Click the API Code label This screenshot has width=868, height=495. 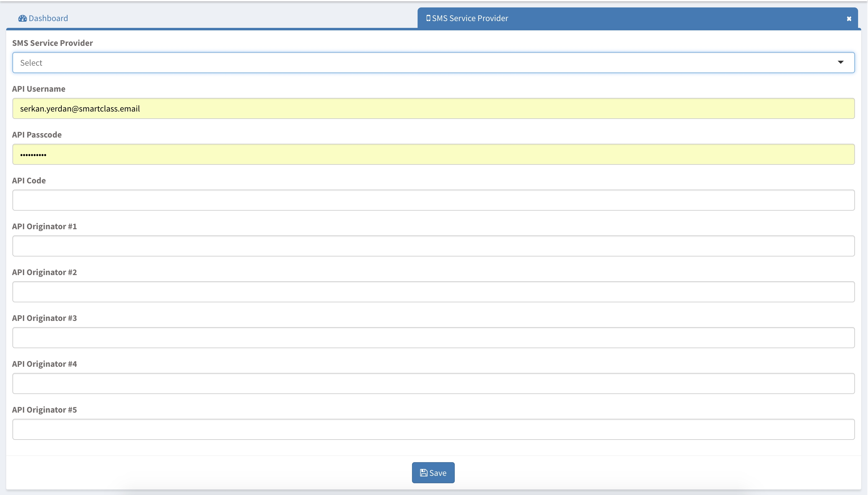pyautogui.click(x=29, y=181)
